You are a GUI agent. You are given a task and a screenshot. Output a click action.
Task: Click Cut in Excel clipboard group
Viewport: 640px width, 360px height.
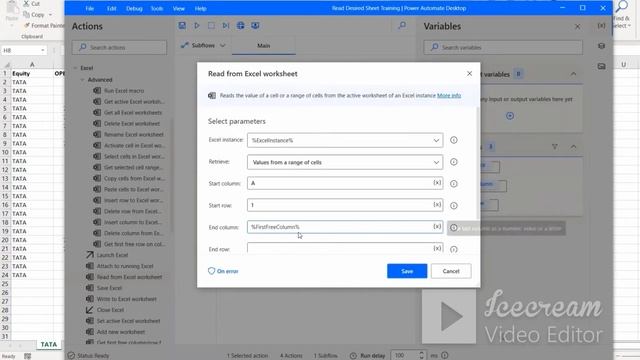(32, 4)
